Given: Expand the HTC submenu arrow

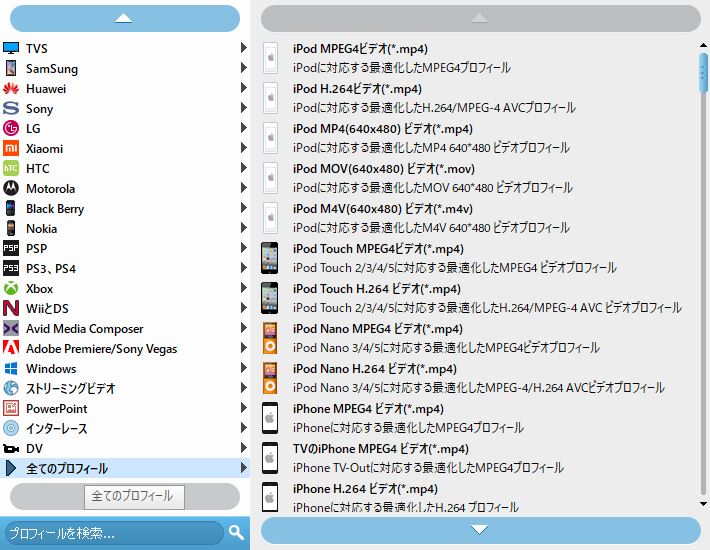Looking at the screenshot, I should point(244,167).
